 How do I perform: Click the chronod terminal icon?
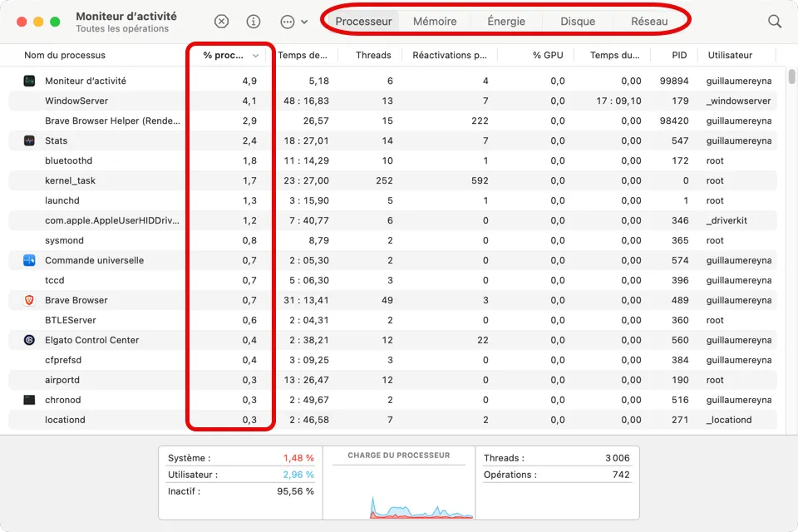click(30, 400)
